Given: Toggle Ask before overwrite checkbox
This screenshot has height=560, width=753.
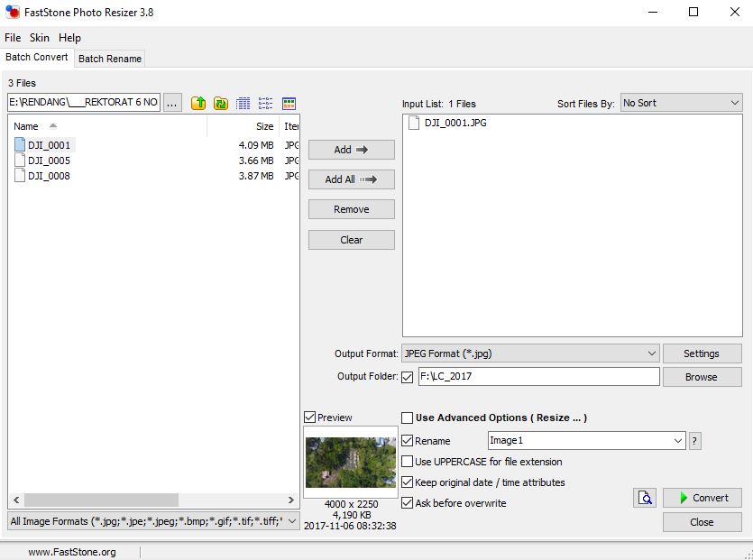Looking at the screenshot, I should [407, 503].
